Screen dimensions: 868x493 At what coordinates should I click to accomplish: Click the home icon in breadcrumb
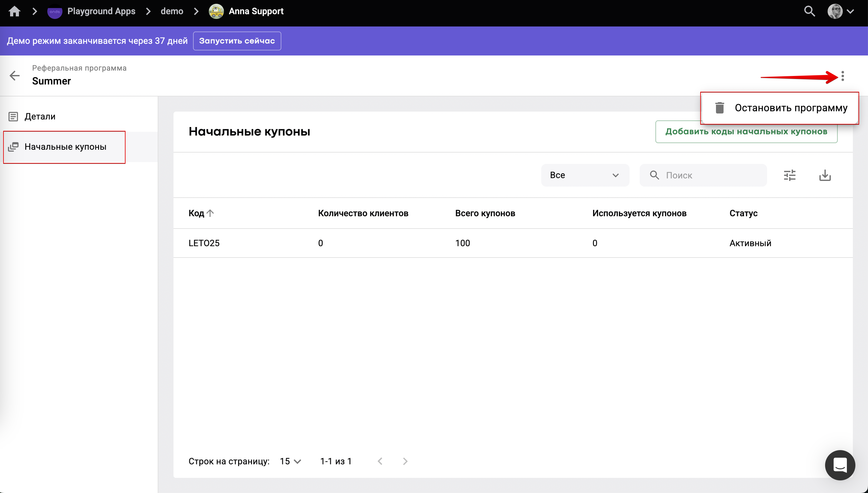(15, 11)
